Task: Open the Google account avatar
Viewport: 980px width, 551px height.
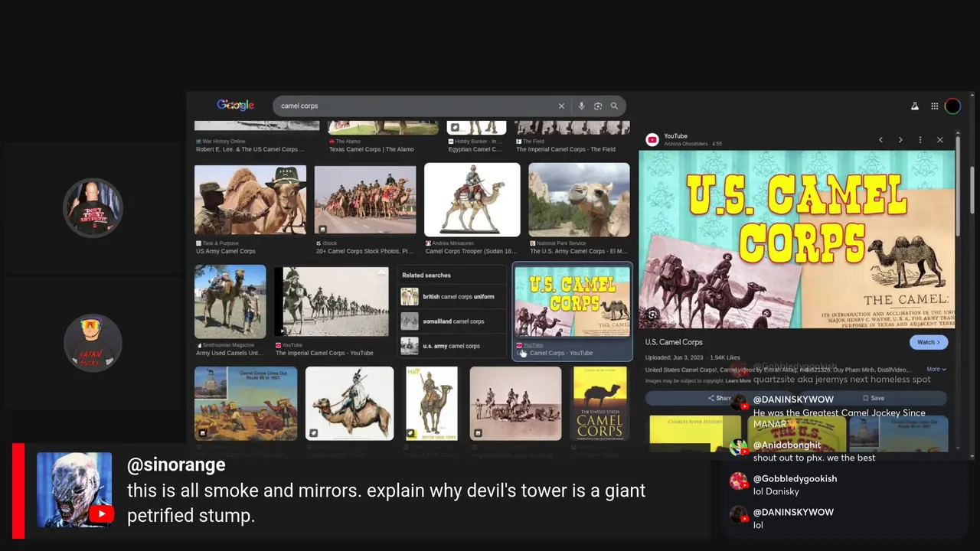Action: click(952, 106)
